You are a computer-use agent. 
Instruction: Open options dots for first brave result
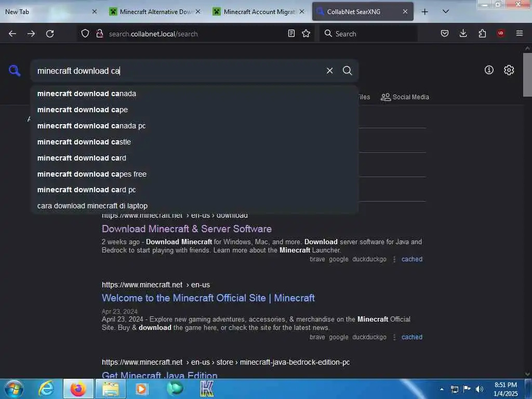coord(394,259)
